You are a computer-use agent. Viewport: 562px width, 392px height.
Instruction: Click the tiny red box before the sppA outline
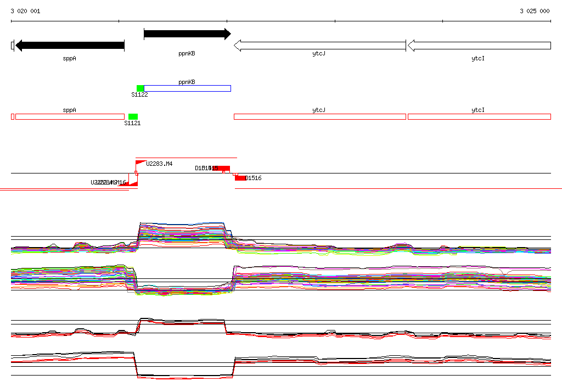pos(13,116)
